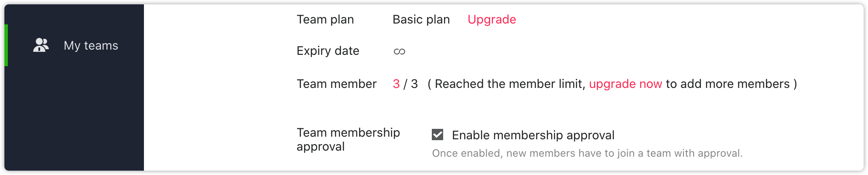Click the member limit total after the slash
Screen dimensions: 868x175
pyautogui.click(x=414, y=84)
